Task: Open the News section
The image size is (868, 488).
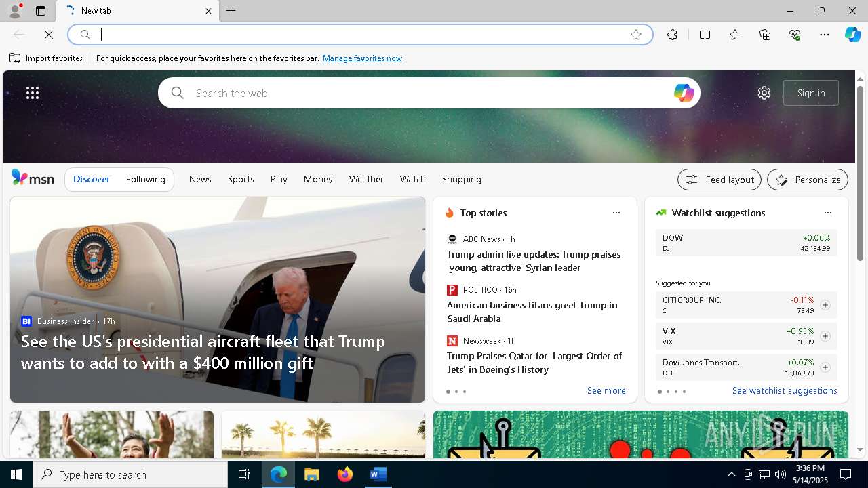Action: coord(200,179)
